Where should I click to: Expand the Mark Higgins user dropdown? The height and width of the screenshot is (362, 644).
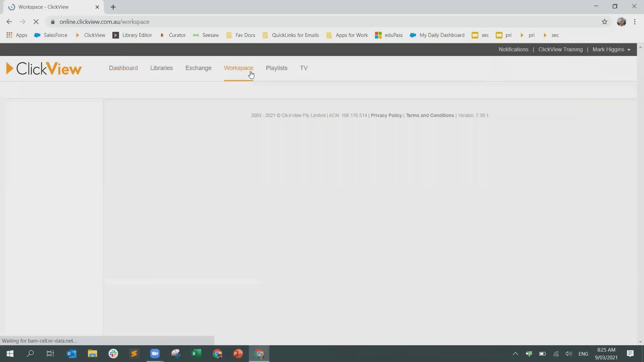[x=611, y=50]
